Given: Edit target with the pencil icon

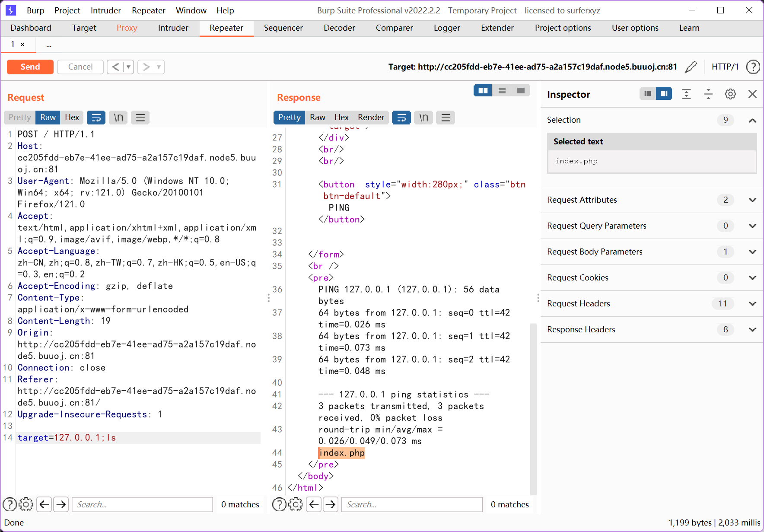Looking at the screenshot, I should tap(691, 67).
